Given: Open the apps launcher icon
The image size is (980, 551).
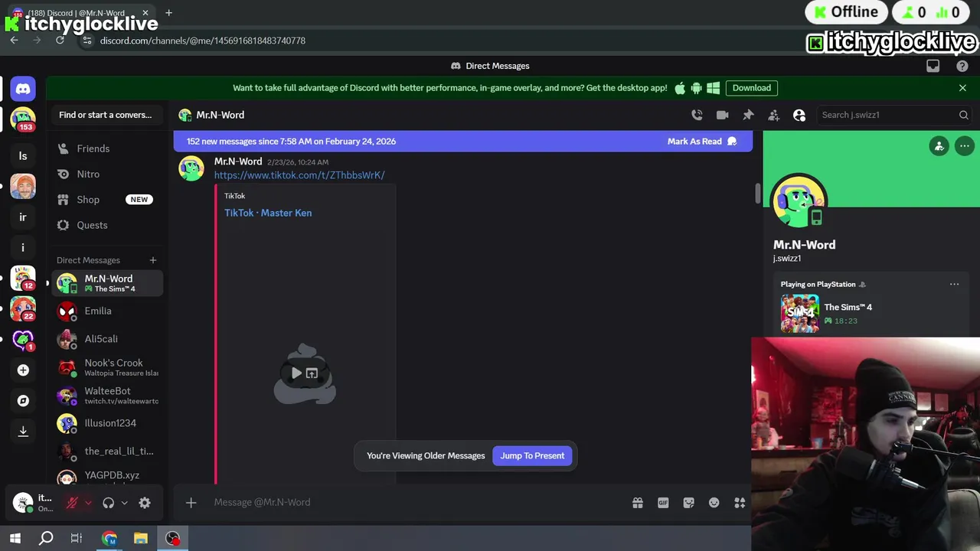Looking at the screenshot, I should click(x=740, y=503).
